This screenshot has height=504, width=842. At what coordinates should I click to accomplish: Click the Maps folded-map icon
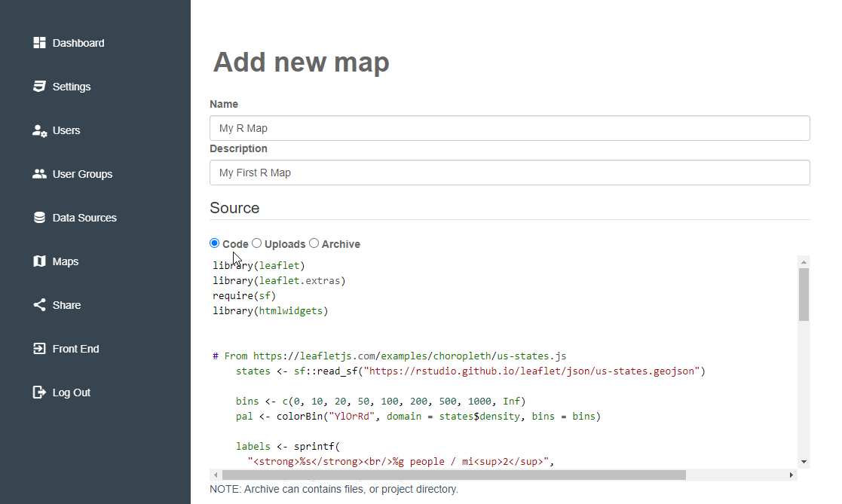[x=39, y=261]
